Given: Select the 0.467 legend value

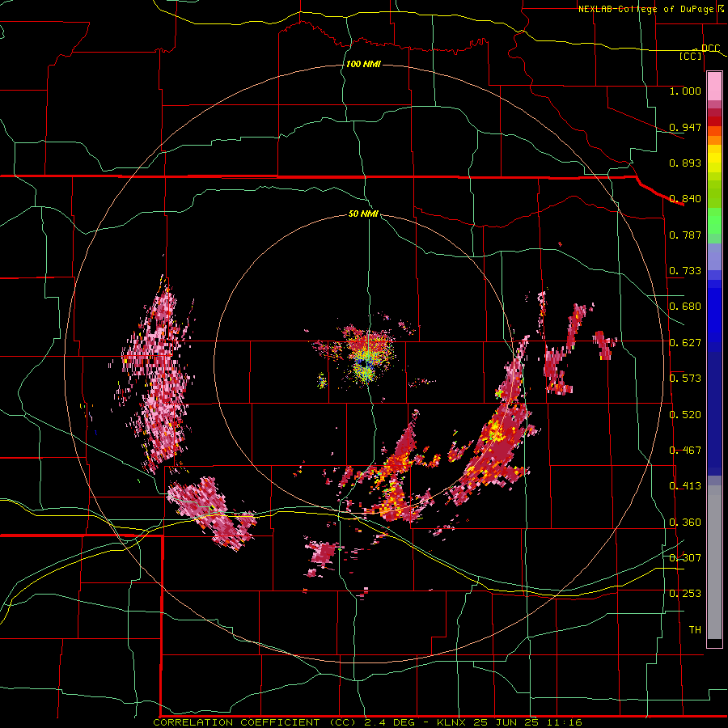Looking at the screenshot, I should point(685,451).
